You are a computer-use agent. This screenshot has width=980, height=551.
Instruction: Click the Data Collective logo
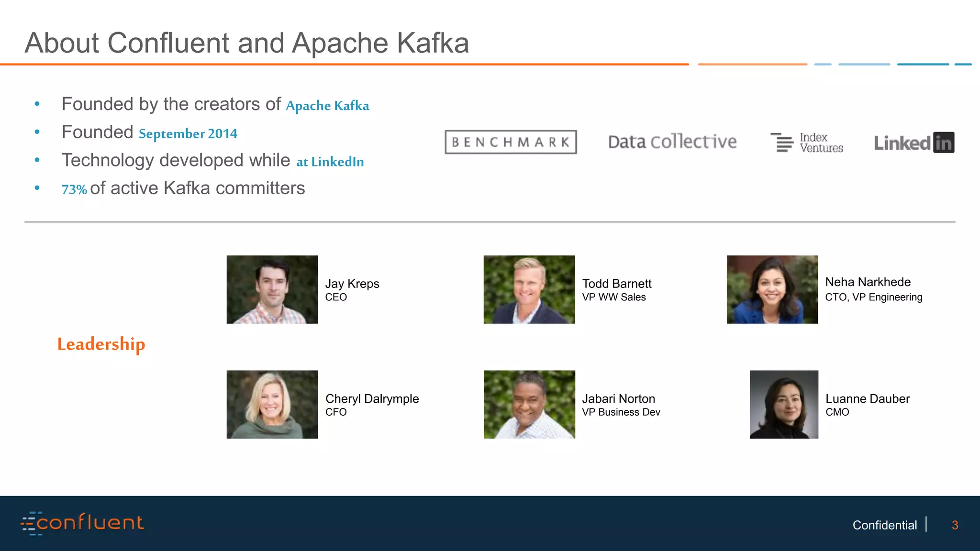click(x=672, y=142)
